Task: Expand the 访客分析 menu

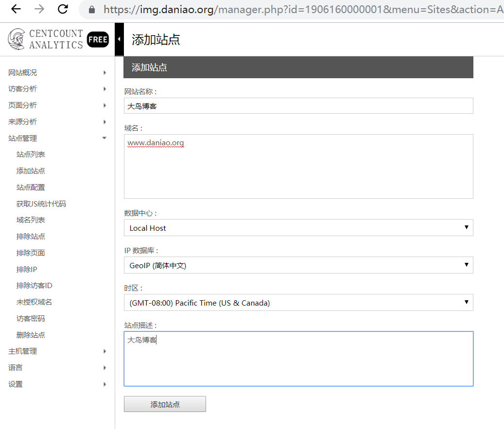Action: point(57,89)
